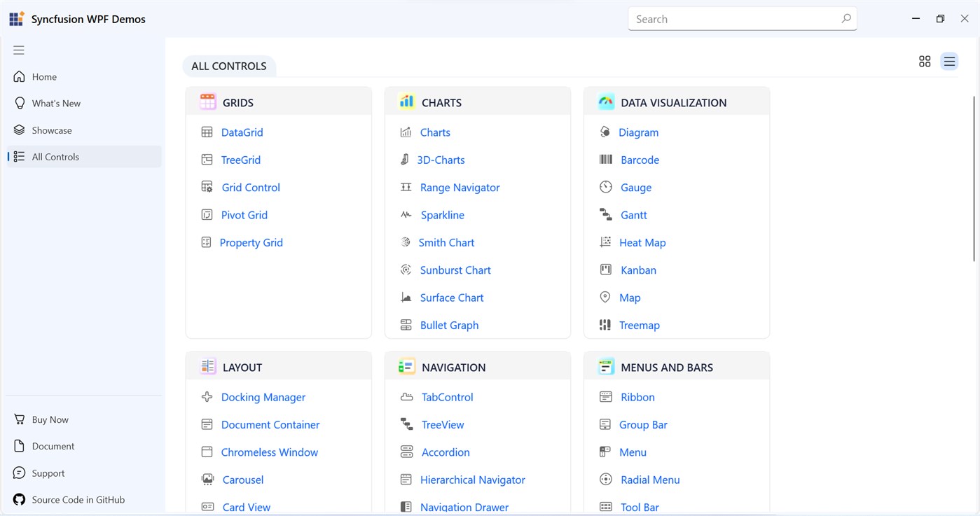This screenshot has width=980, height=516.
Task: Click the Carousel icon
Action: tap(207, 480)
